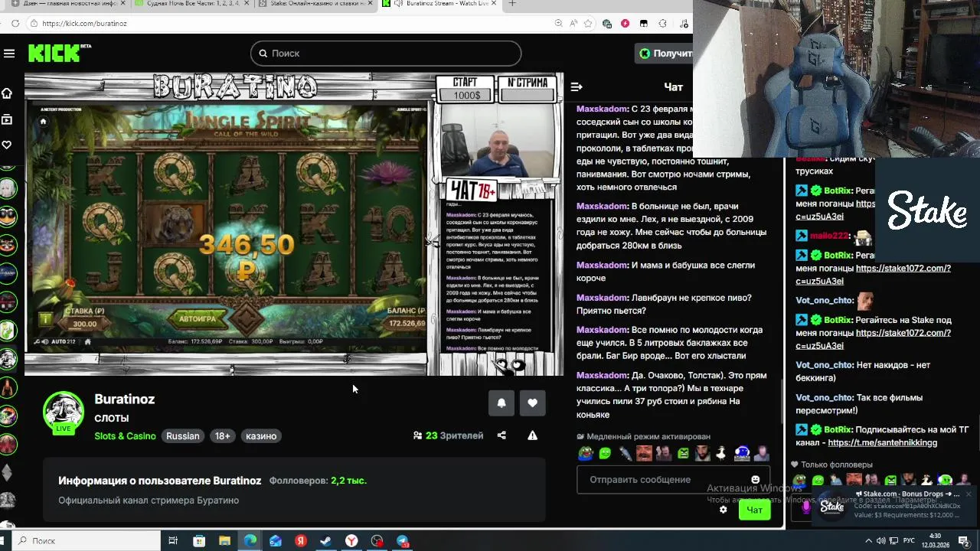The height and width of the screenshot is (551, 980).
Task: Select the 18+ tag
Action: pyautogui.click(x=222, y=435)
